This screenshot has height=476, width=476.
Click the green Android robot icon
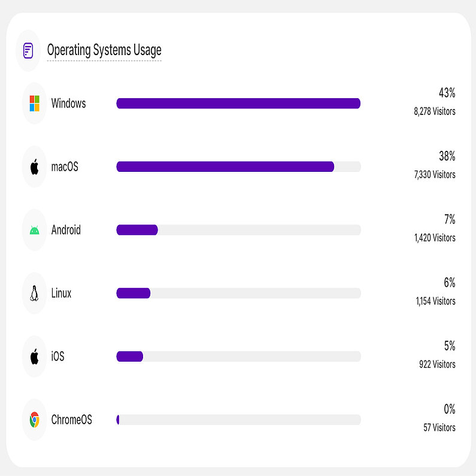[x=35, y=230]
